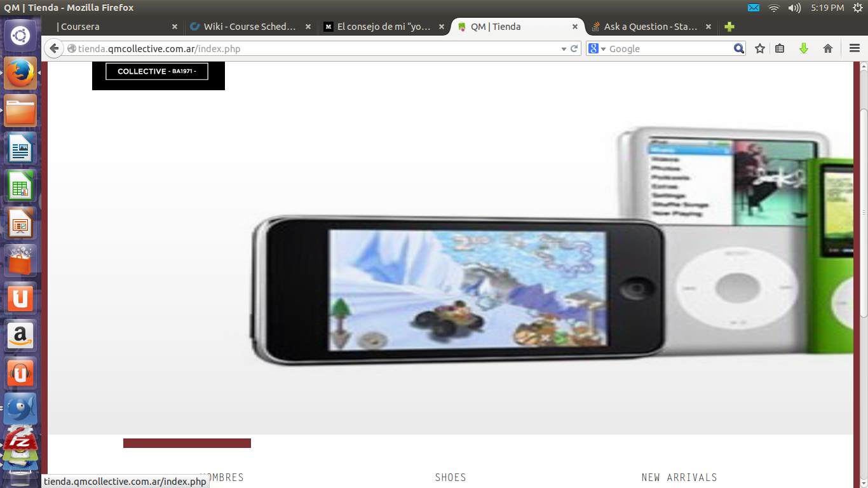The image size is (868, 488).
Task: Bookmark this page with the star icon
Action: tap(760, 48)
